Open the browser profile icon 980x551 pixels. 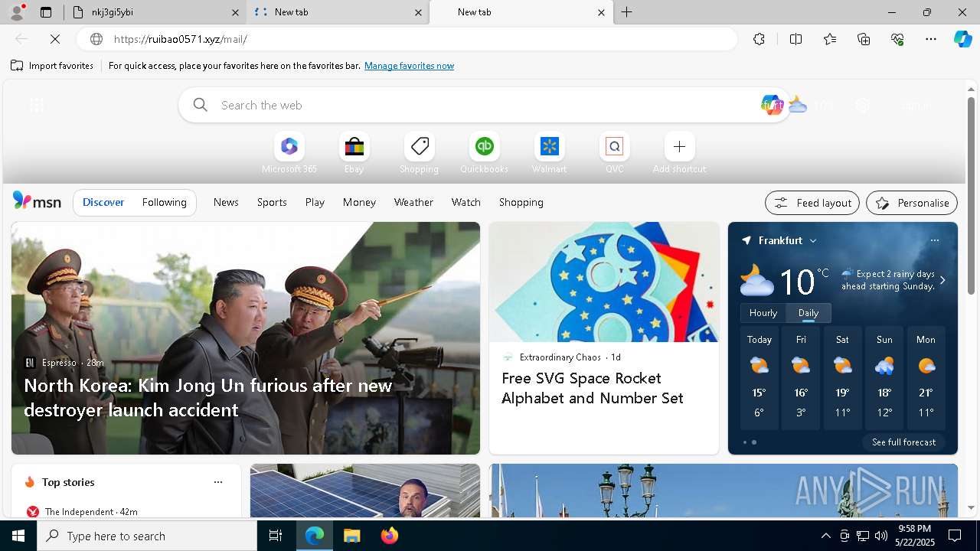pyautogui.click(x=17, y=11)
